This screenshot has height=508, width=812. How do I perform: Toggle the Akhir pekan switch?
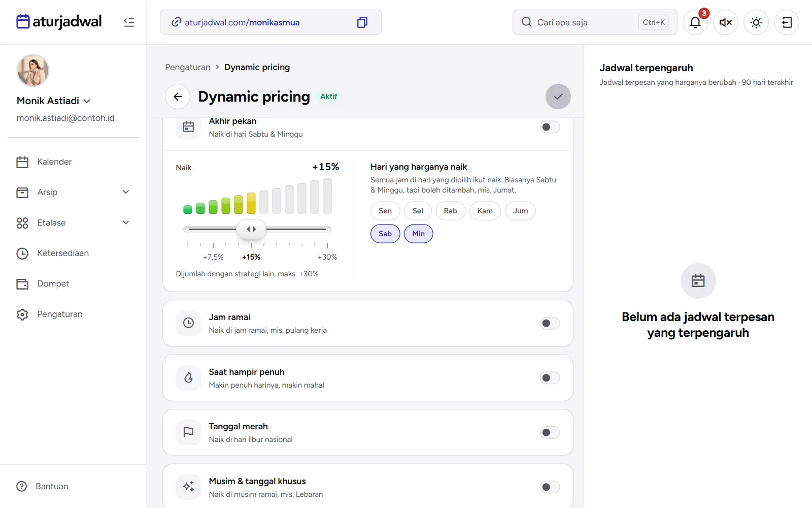550,127
